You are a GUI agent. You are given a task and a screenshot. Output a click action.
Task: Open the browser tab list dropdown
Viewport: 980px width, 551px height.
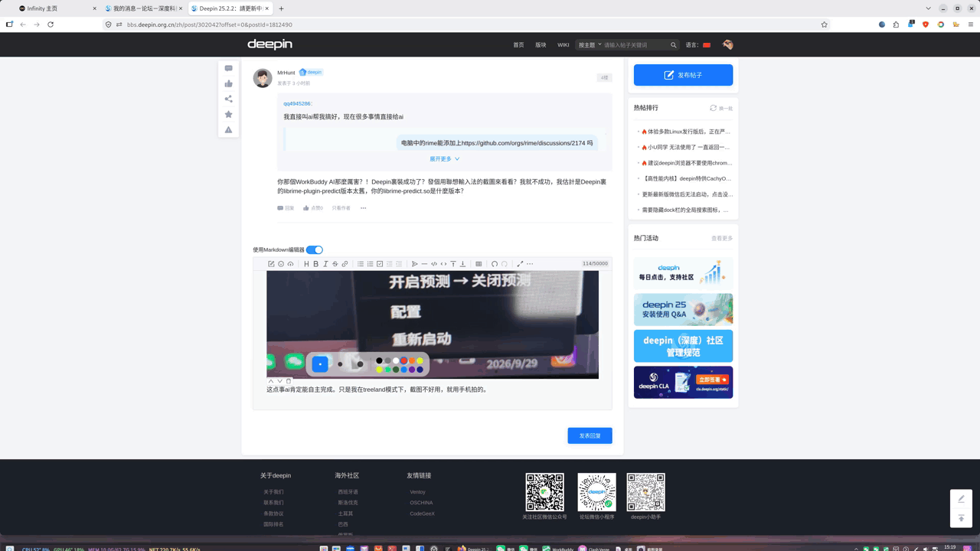coord(929,8)
